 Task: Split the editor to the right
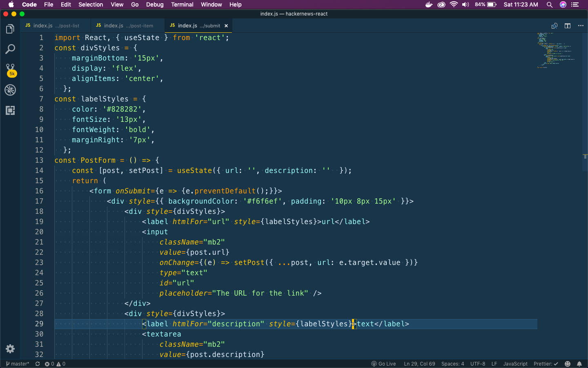568,26
